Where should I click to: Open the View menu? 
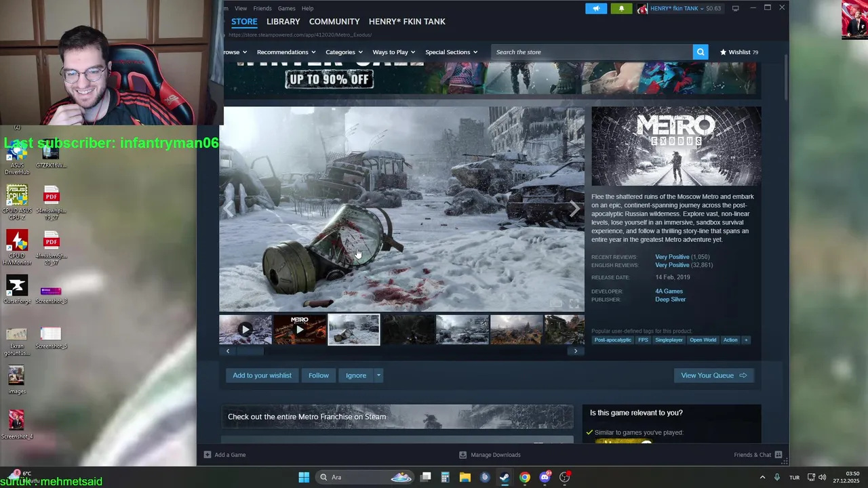(x=241, y=8)
